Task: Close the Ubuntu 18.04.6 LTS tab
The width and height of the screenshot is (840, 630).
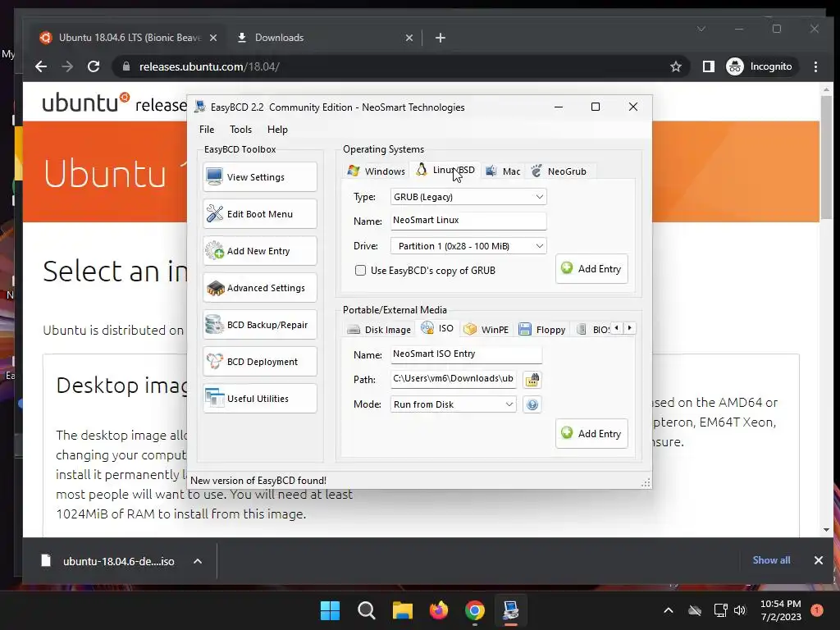Action: pyautogui.click(x=212, y=38)
